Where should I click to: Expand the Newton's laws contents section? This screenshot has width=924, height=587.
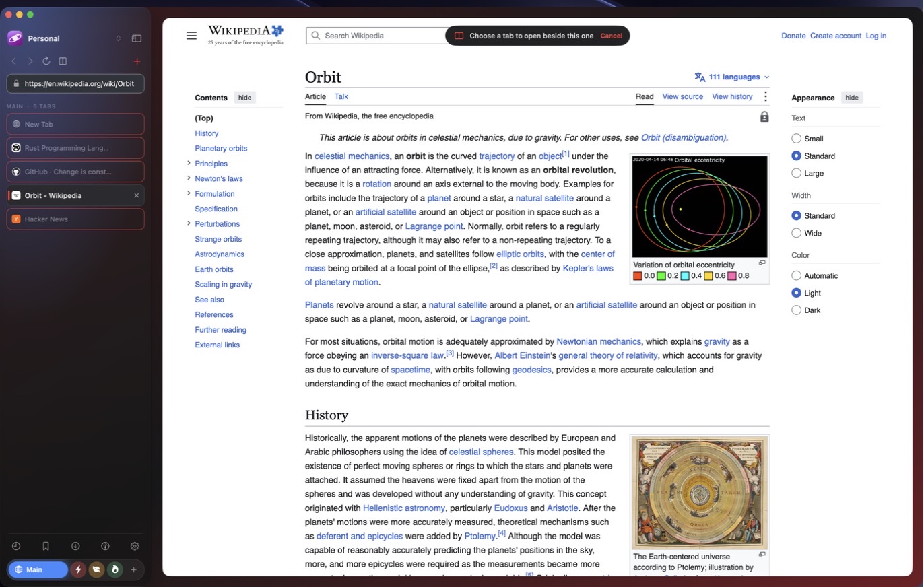(x=189, y=178)
